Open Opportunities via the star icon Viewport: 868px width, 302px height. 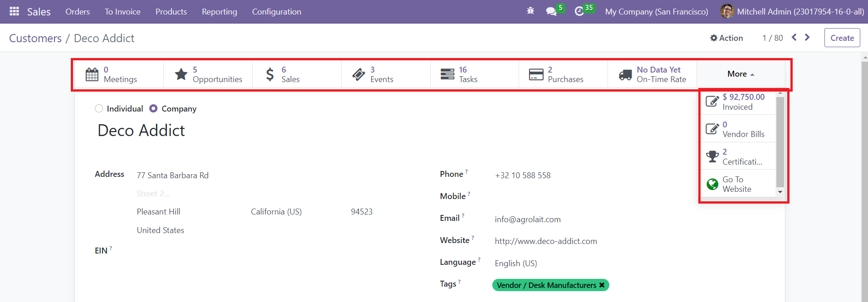[x=181, y=74]
